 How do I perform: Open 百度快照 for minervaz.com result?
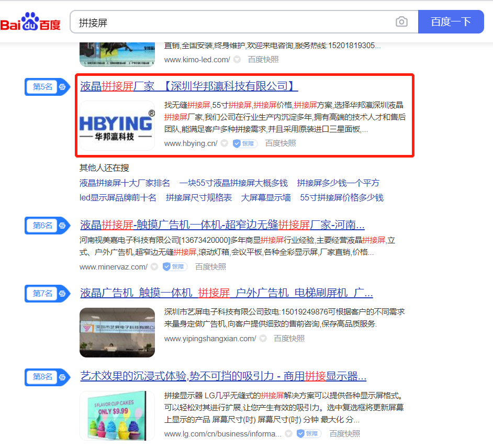(x=210, y=267)
